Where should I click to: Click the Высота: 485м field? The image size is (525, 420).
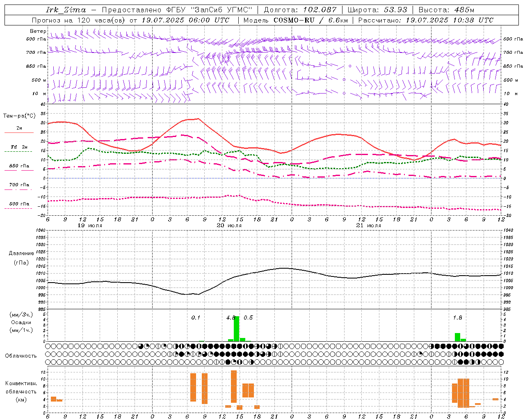446,10
